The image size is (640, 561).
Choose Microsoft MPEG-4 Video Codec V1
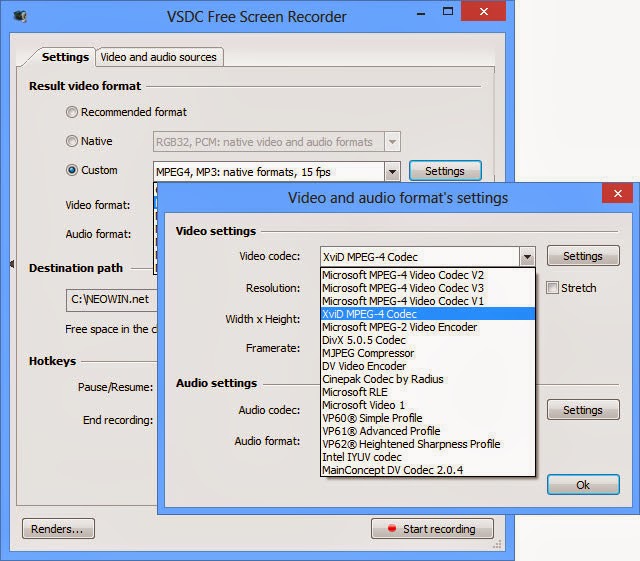click(428, 301)
